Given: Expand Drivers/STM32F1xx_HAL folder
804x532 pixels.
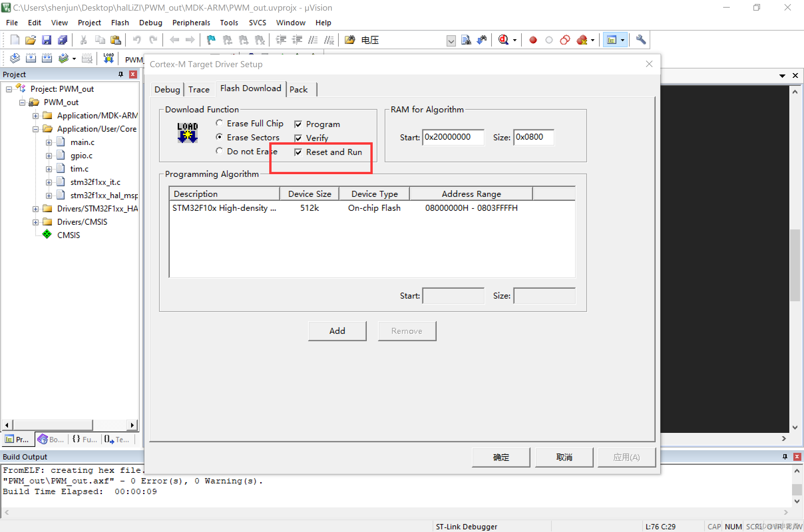Looking at the screenshot, I should click(36, 209).
